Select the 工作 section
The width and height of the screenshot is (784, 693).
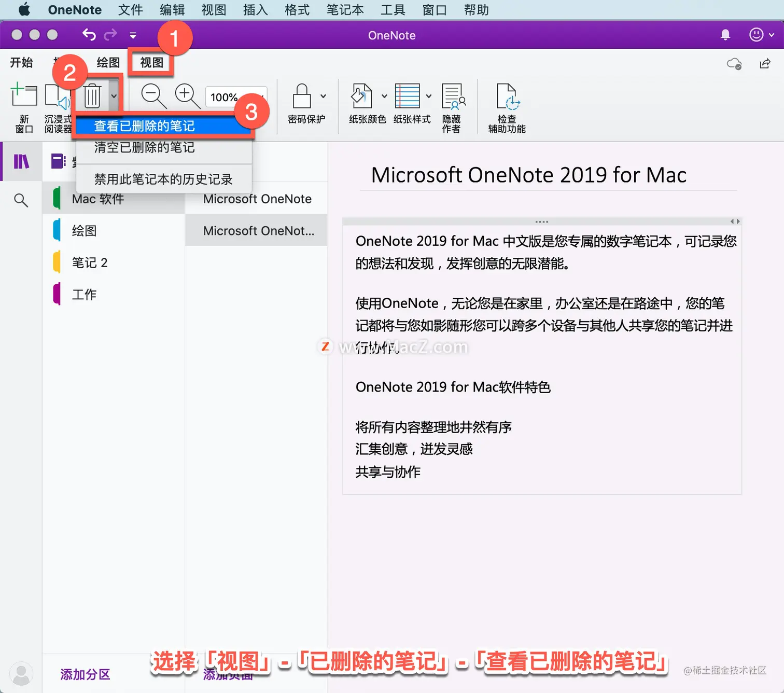(114, 294)
